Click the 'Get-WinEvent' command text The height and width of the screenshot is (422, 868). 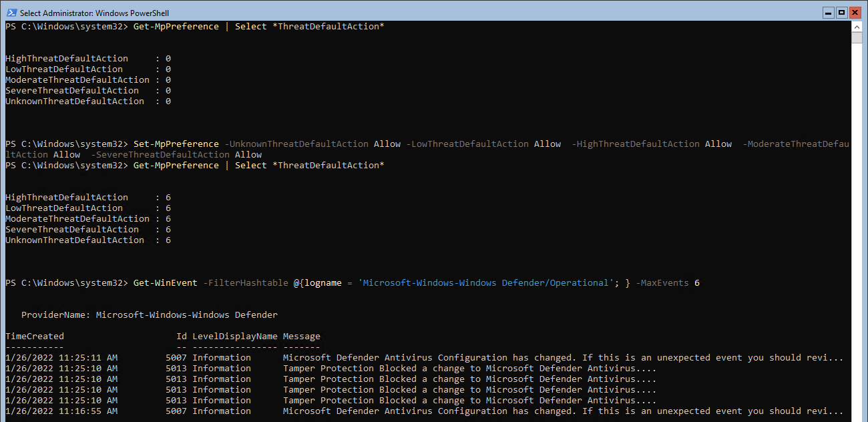166,283
